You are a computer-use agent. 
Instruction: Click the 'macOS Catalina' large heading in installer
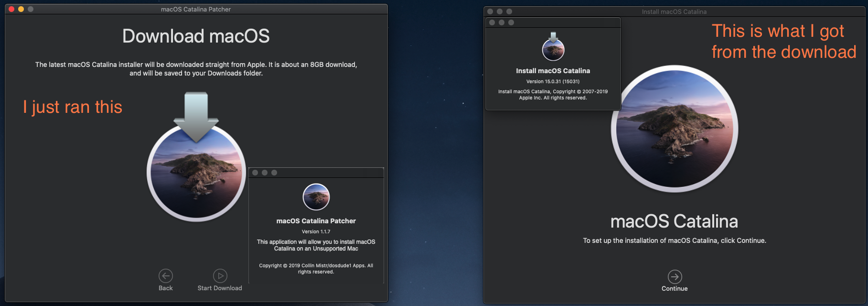point(674,221)
